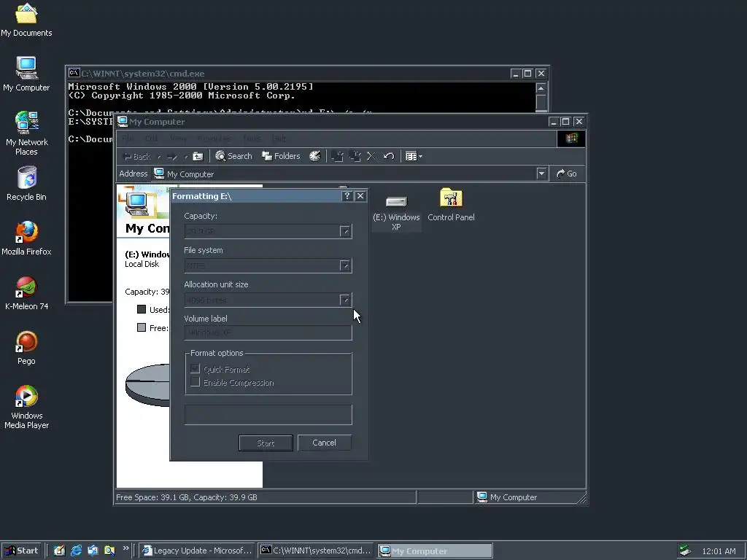Viewport: 747px width, 560px height.
Task: Click the Windows flag throbber icon
Action: 571,139
